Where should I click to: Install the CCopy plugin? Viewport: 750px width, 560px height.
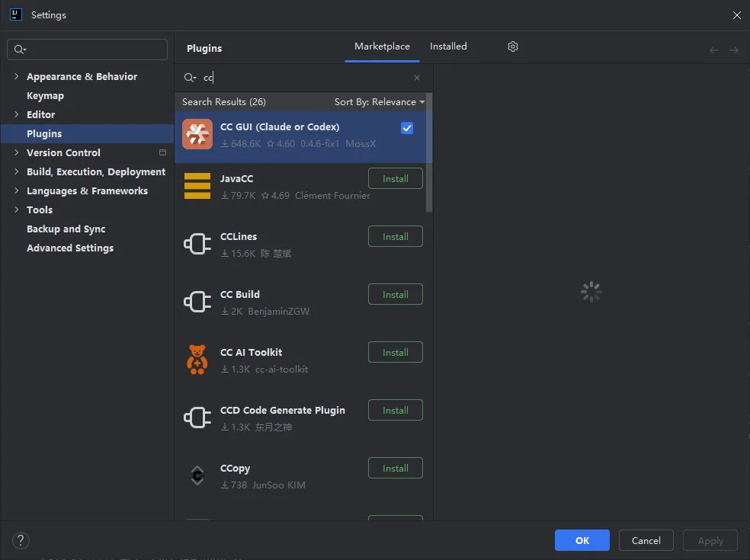point(395,468)
